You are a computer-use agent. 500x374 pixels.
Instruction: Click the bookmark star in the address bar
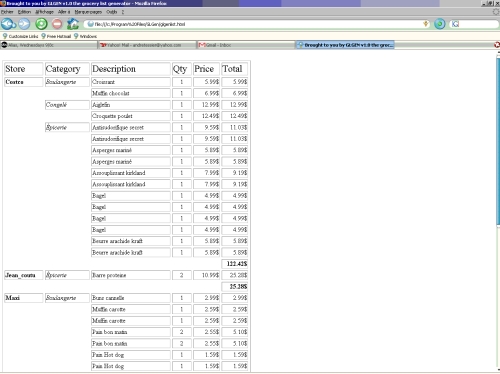pos(426,24)
